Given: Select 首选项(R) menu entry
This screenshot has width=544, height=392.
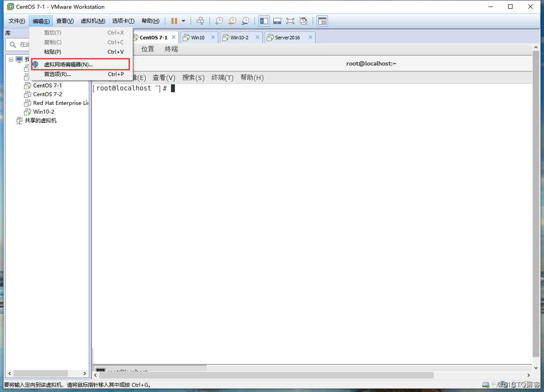Looking at the screenshot, I should pos(80,74).
